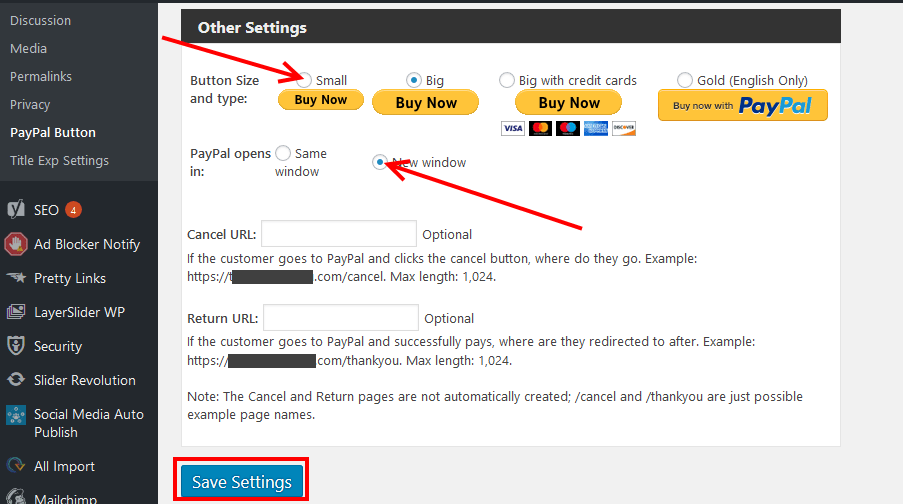
Task: Set PayPal to open in New window
Action: [380, 162]
